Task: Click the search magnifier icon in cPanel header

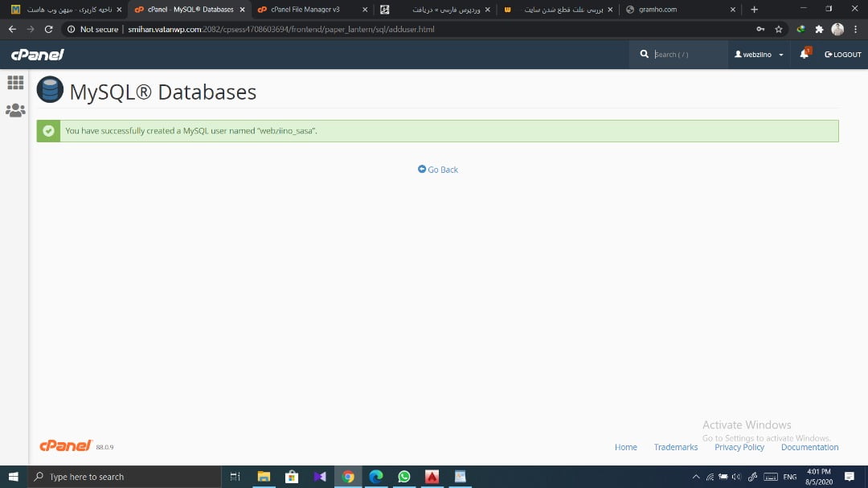Action: coord(644,55)
